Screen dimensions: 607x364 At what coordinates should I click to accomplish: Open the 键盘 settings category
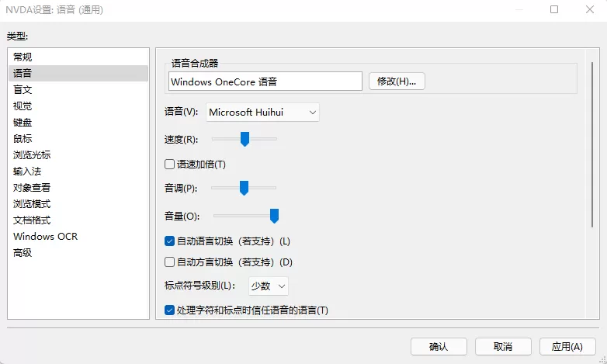23,122
